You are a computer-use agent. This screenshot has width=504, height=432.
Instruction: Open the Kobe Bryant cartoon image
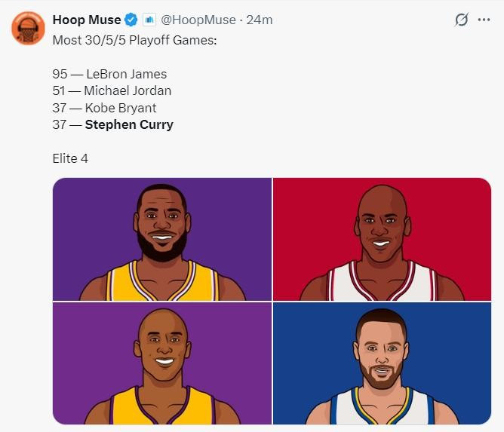[x=162, y=363]
